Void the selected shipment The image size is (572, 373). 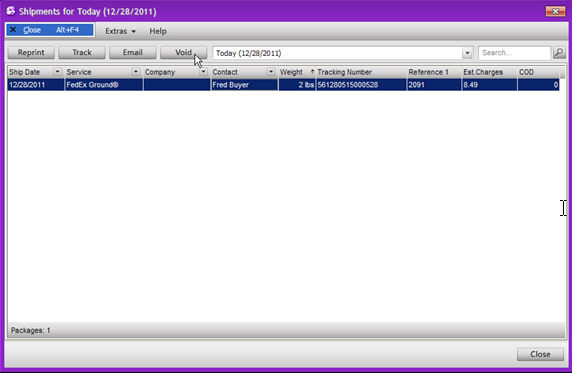(183, 53)
